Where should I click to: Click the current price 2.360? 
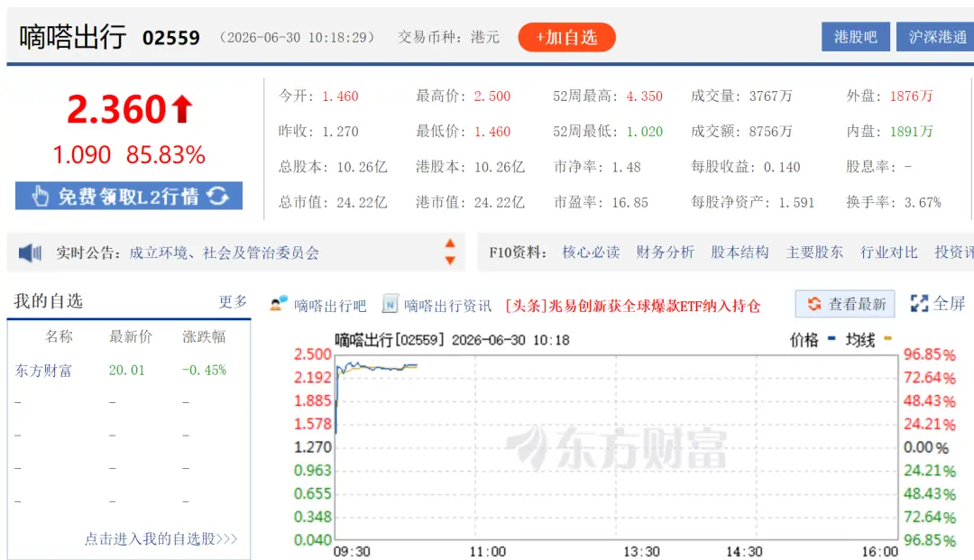116,109
